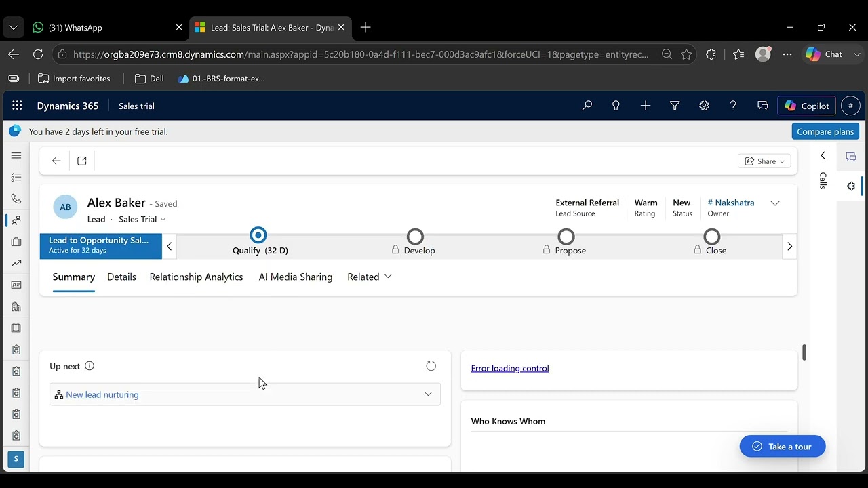
Task: Open the Copilot button in the header
Action: coord(807,106)
